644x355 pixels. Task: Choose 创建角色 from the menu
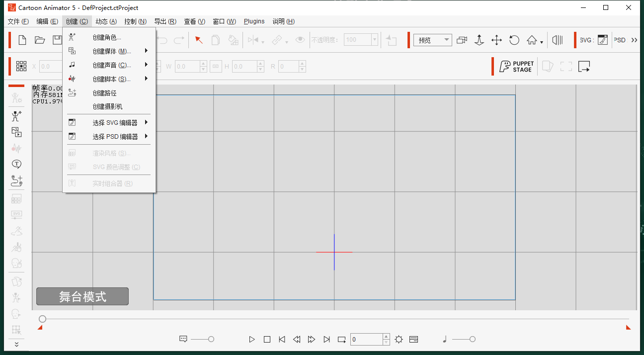click(109, 37)
